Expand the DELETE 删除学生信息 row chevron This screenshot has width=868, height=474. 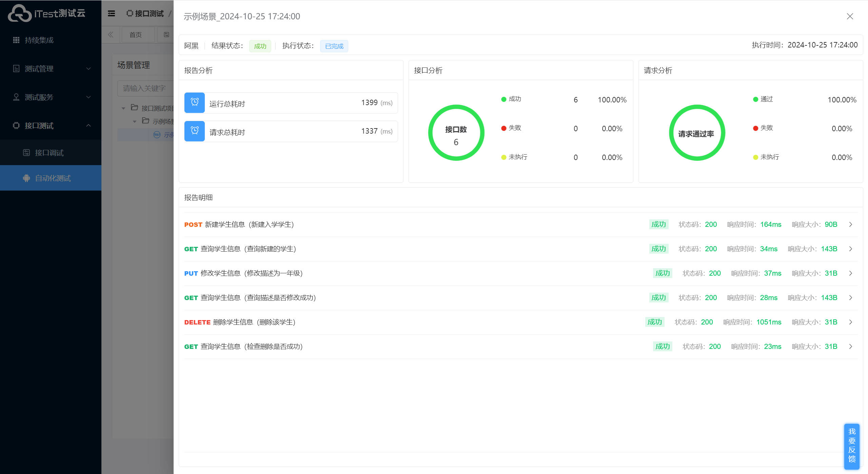click(850, 322)
